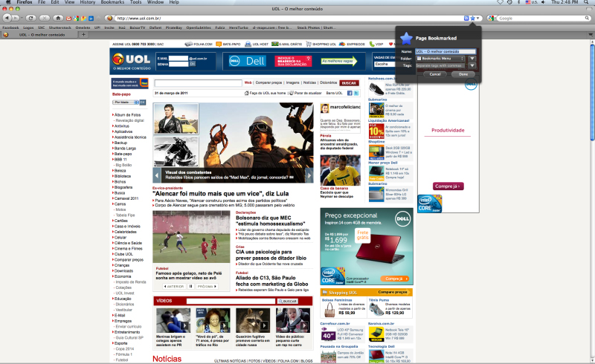Open the History menu
The height and width of the screenshot is (364, 595).
click(x=88, y=2)
